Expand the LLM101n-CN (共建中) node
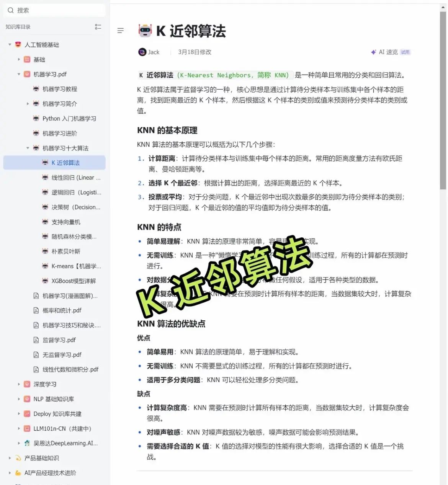Viewport: 448px width, 485px height. coord(19,428)
